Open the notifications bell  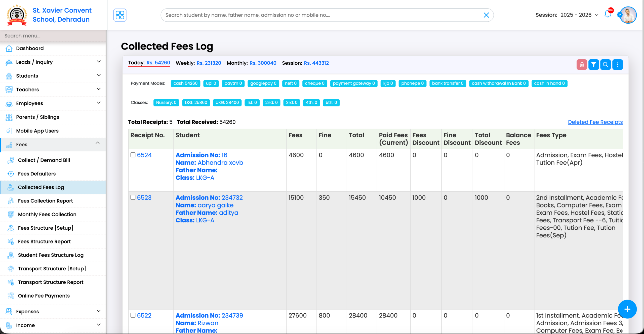[608, 14]
